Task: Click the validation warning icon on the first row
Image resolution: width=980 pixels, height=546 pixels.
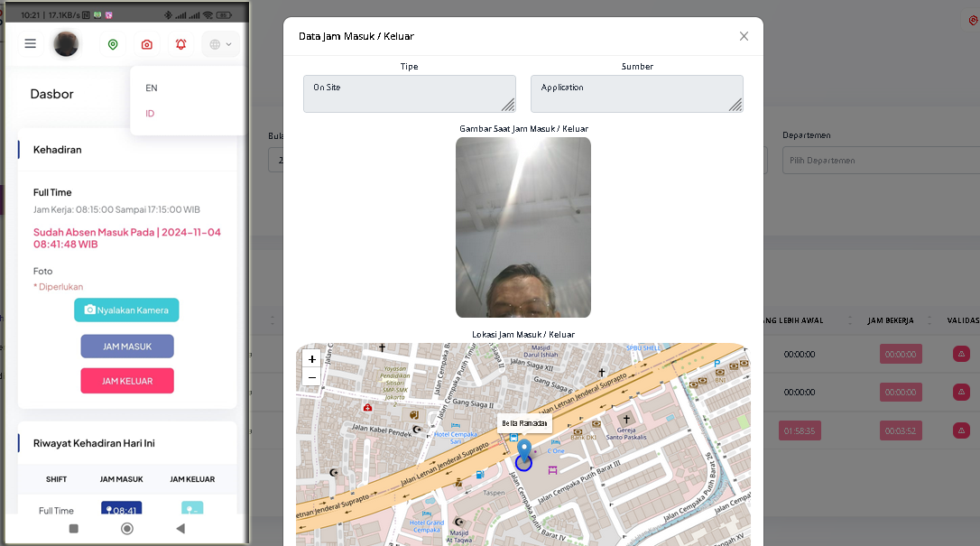Action: [x=962, y=354]
